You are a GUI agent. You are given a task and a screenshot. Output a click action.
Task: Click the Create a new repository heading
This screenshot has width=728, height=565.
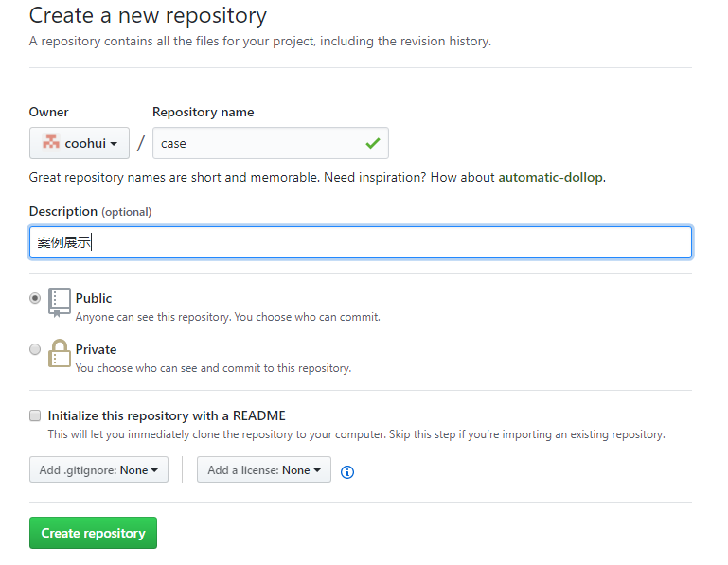pos(148,15)
